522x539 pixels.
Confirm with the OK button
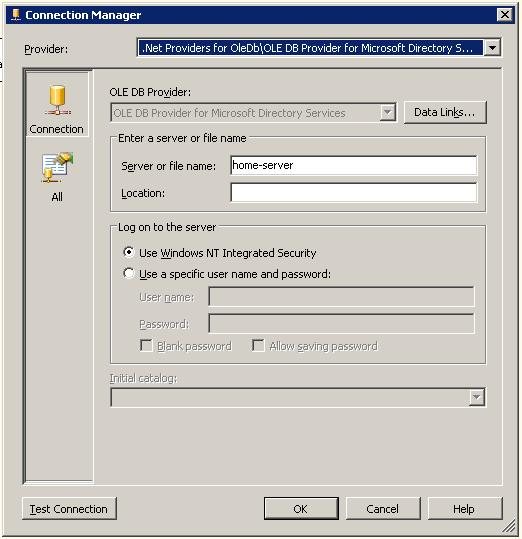[301, 508]
